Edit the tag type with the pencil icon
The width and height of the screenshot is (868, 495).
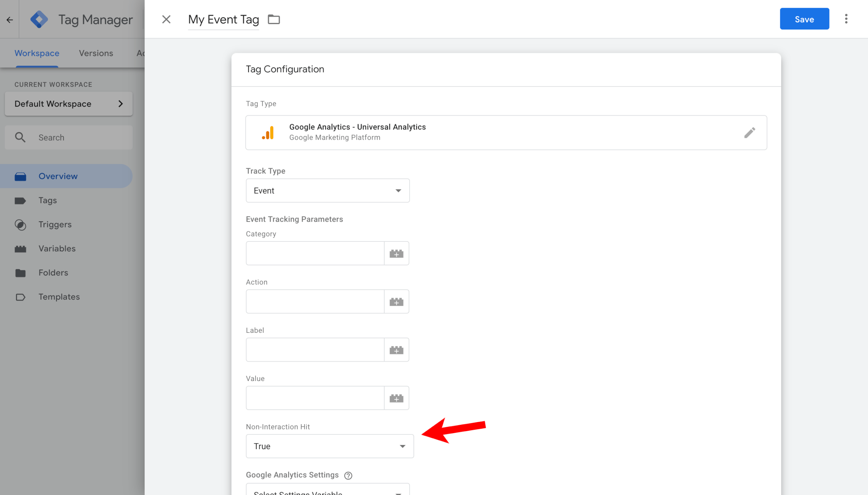click(750, 132)
